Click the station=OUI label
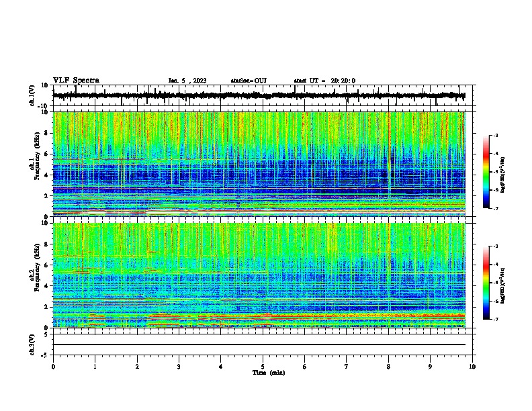532x411 pixels. click(249, 81)
